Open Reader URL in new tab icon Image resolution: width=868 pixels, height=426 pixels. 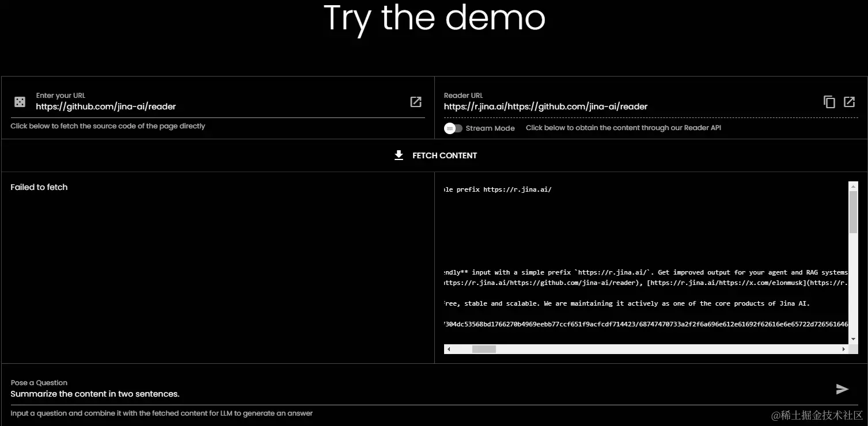(x=850, y=102)
